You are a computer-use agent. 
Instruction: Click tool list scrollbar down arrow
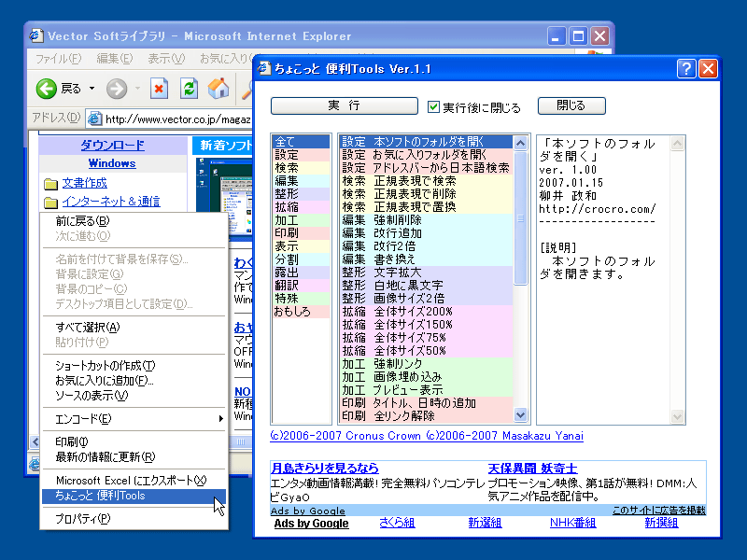click(x=520, y=414)
